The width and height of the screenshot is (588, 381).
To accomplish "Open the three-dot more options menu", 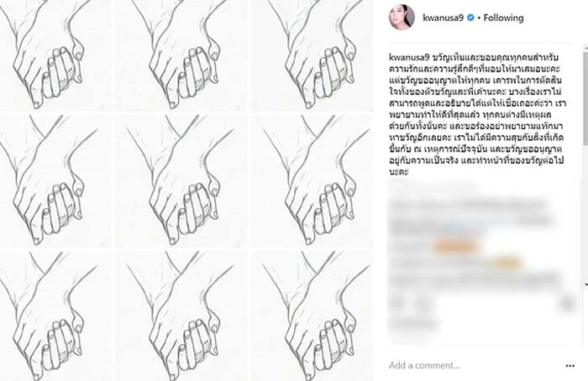I will tap(570, 366).
